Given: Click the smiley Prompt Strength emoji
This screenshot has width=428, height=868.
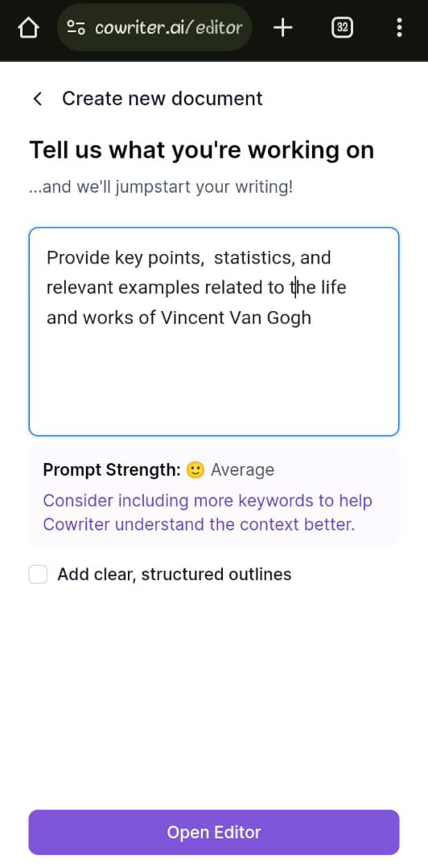Looking at the screenshot, I should (195, 470).
